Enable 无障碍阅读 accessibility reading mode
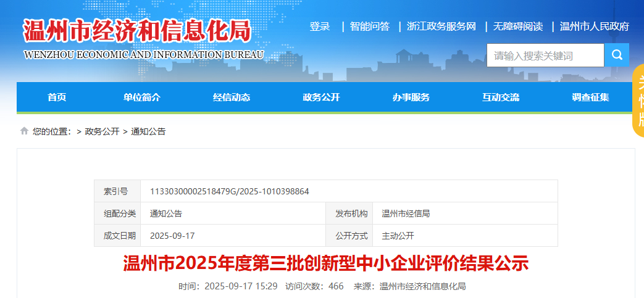Viewport: 644px width, 298px height. (x=517, y=27)
